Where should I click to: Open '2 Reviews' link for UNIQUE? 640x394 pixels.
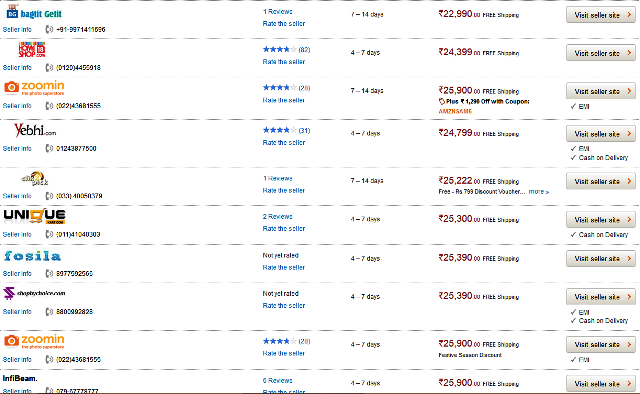pyautogui.click(x=278, y=216)
